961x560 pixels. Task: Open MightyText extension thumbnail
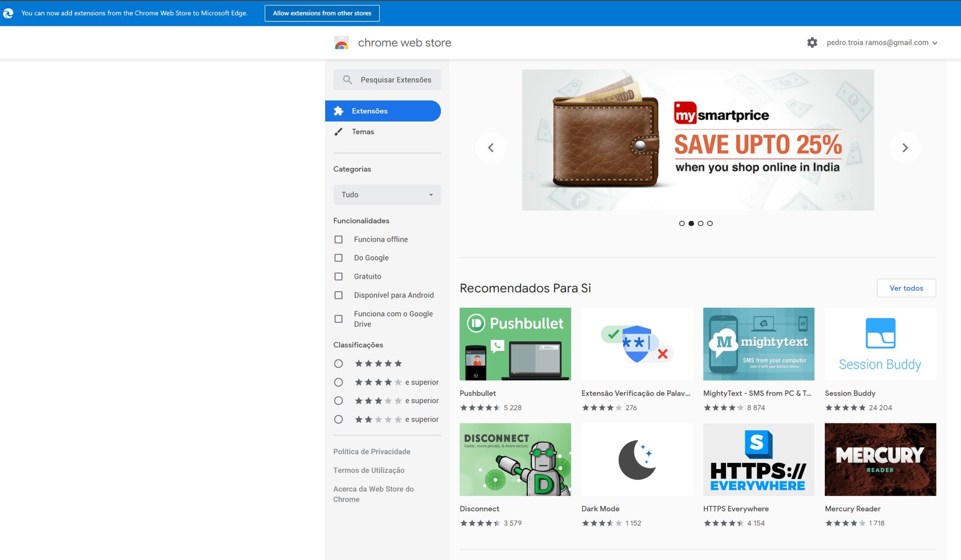click(759, 344)
